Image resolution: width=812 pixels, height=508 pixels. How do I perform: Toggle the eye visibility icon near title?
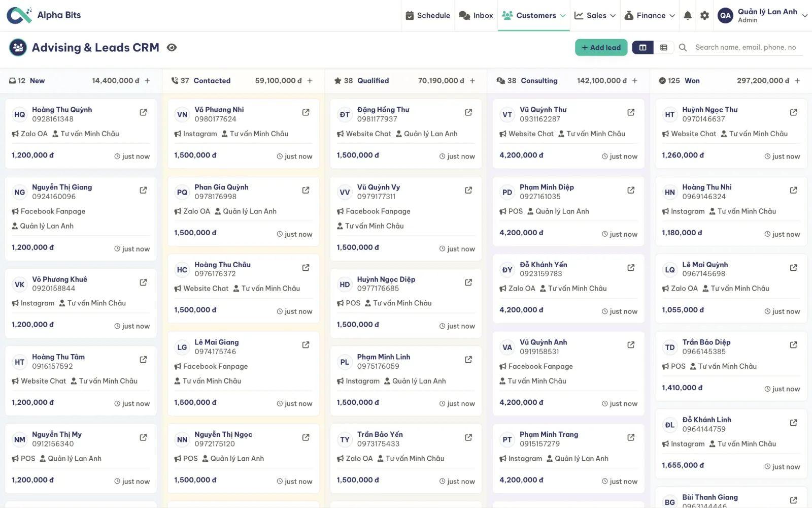tap(172, 47)
